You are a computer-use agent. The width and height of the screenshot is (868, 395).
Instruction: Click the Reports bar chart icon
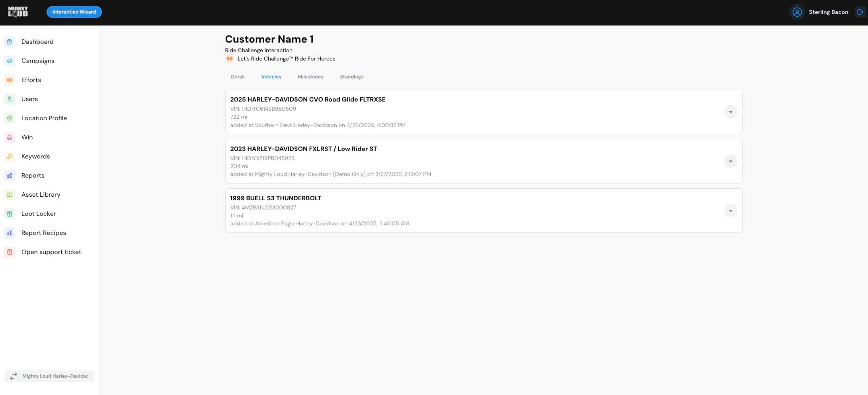point(10,176)
